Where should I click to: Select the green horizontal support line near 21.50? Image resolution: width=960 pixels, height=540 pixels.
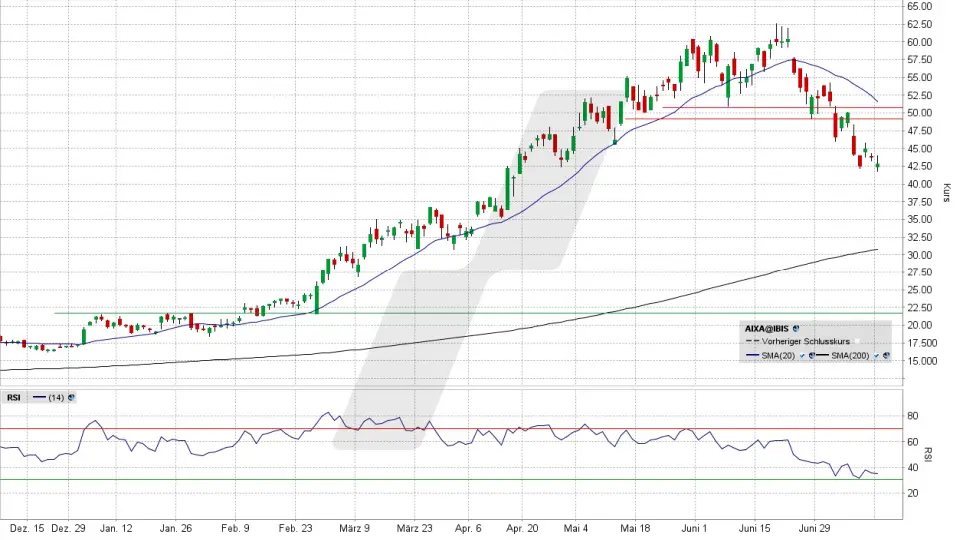click(x=478, y=313)
